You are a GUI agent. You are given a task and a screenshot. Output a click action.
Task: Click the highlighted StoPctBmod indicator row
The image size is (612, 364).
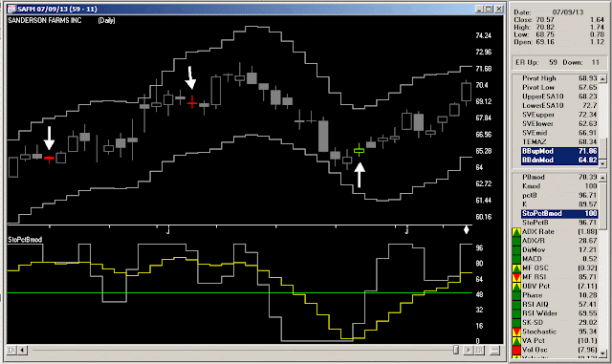pos(559,213)
